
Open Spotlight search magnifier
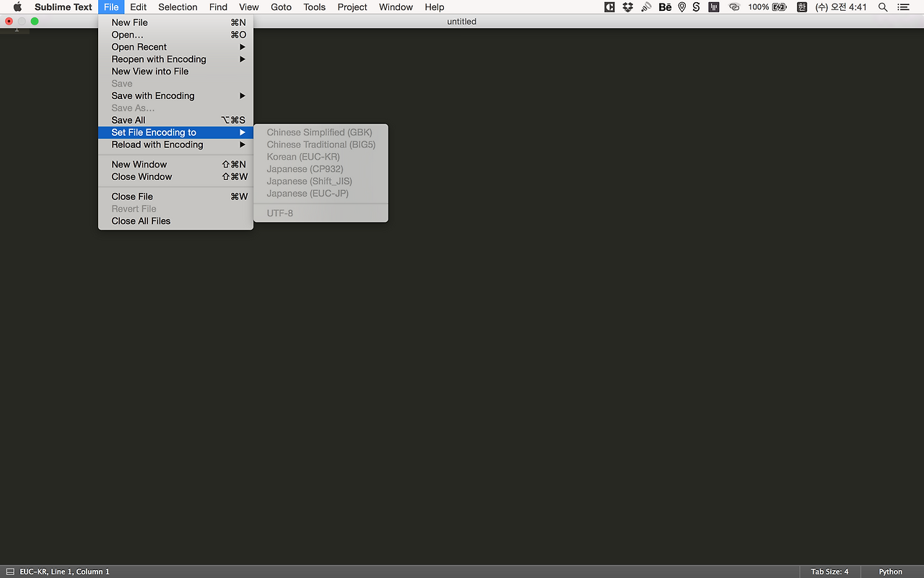[x=883, y=7]
